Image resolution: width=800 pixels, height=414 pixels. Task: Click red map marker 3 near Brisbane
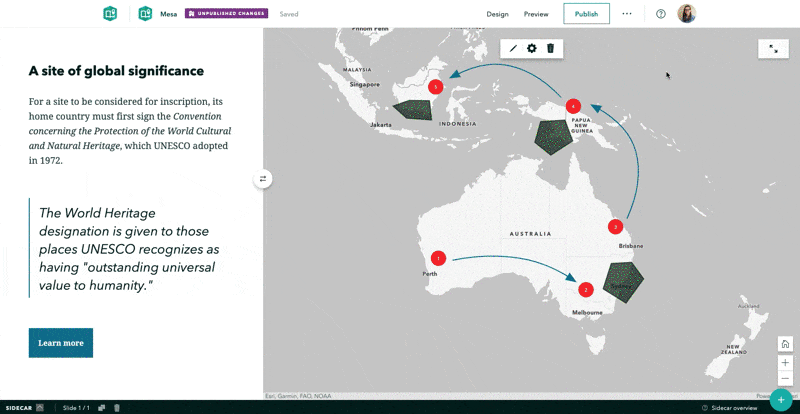click(615, 227)
